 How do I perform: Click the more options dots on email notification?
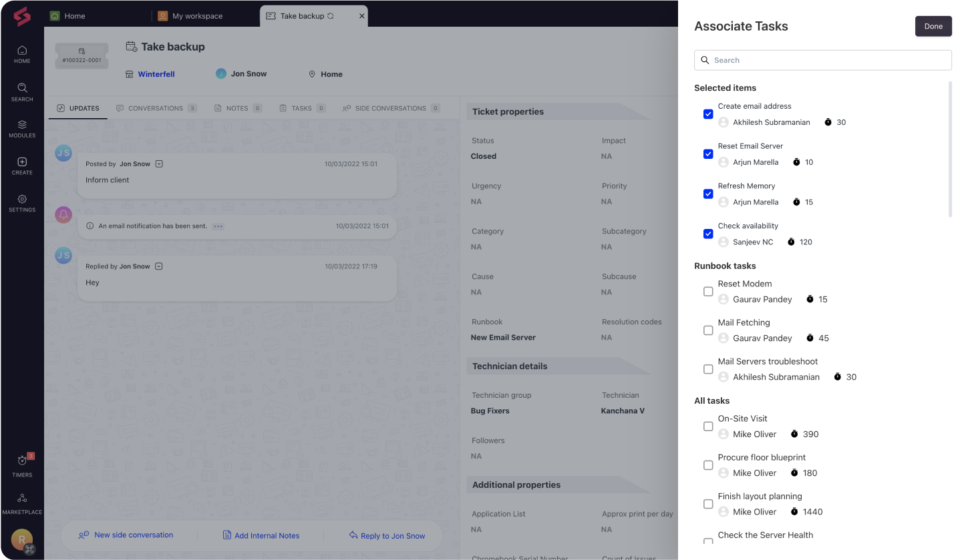[218, 227]
